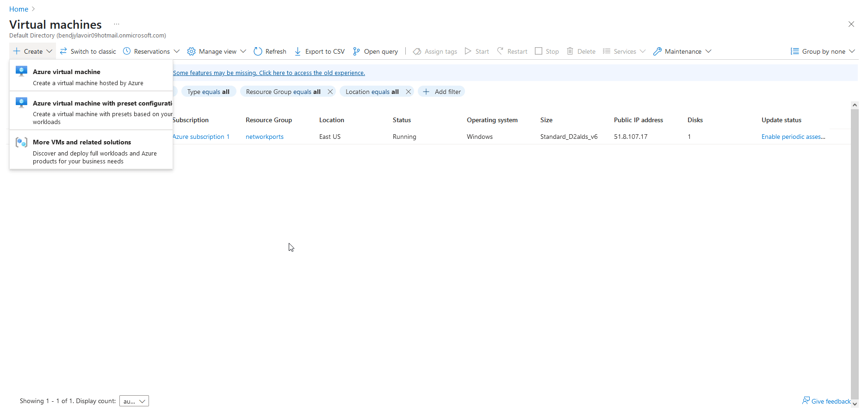Open the Azure subscription 1 link
868x417 pixels.
click(x=201, y=137)
